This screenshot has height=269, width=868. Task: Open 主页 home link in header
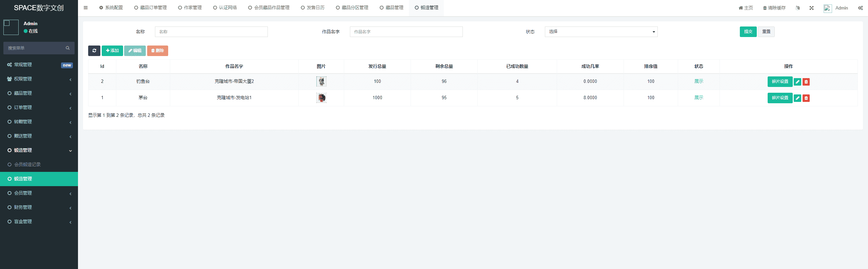(746, 8)
